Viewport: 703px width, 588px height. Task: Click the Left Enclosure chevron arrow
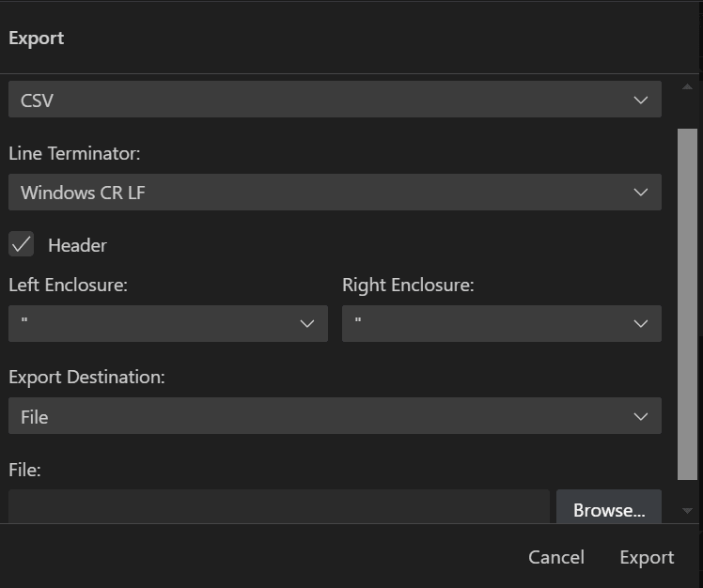(x=307, y=323)
